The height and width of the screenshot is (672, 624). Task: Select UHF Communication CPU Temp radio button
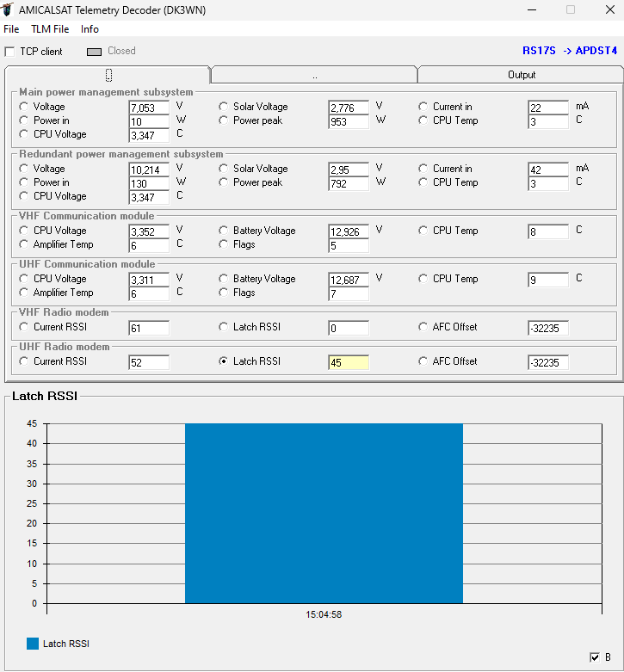[423, 279]
